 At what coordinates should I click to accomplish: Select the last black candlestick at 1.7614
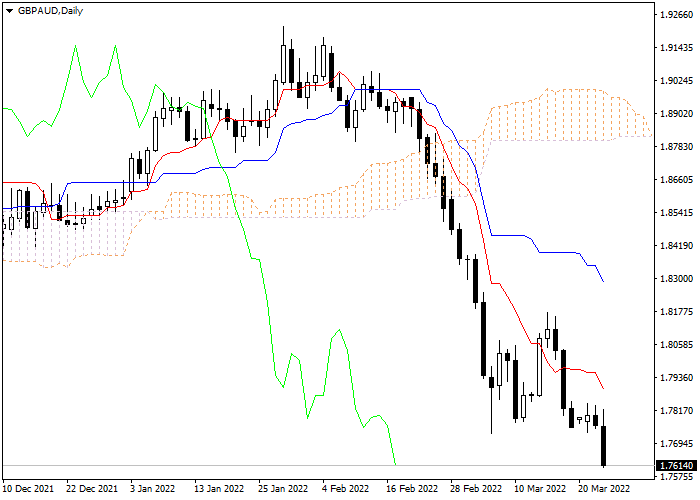point(604,446)
